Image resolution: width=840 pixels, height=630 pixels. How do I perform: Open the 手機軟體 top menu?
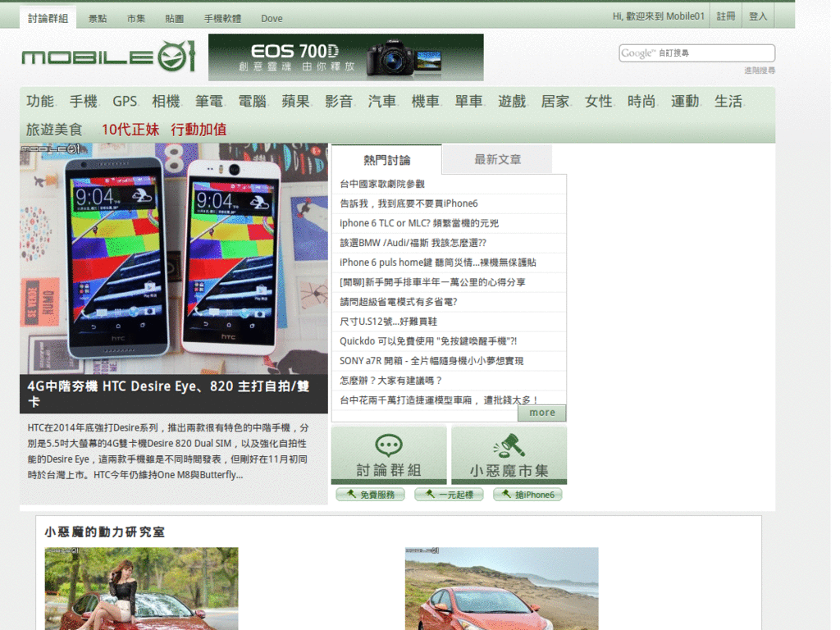pyautogui.click(x=222, y=19)
